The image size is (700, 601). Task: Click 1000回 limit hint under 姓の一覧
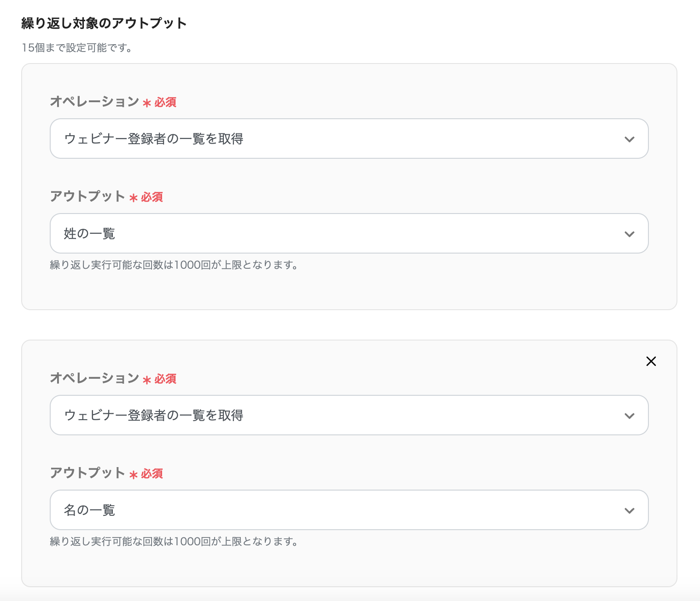[x=174, y=265]
